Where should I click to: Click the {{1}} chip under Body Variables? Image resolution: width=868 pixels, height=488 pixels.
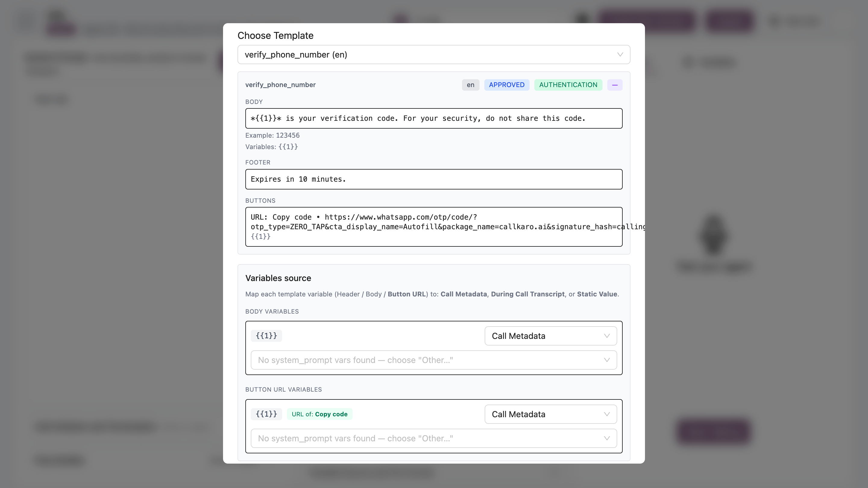click(x=266, y=336)
